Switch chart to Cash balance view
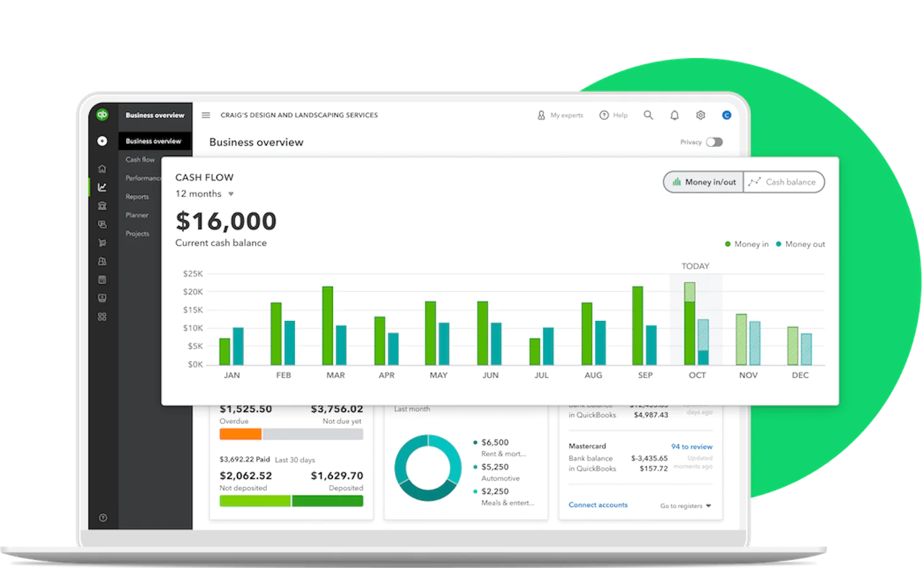This screenshot has width=924, height=568. click(783, 182)
